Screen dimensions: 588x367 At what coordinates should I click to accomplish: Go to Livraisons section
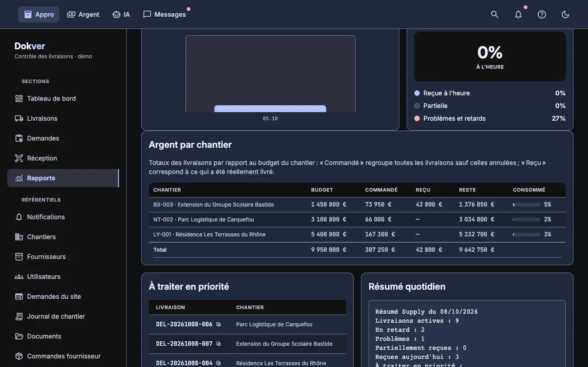pos(63,118)
